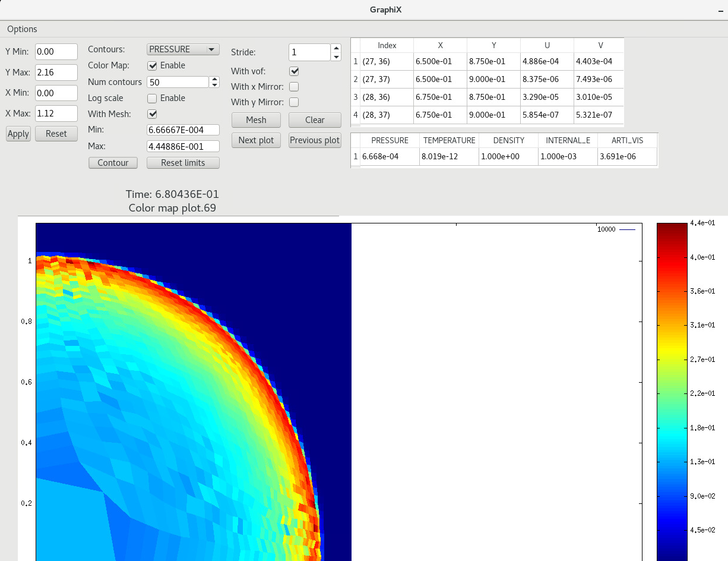Click the Contour button
Screen dimensions: 728x561
pos(113,162)
